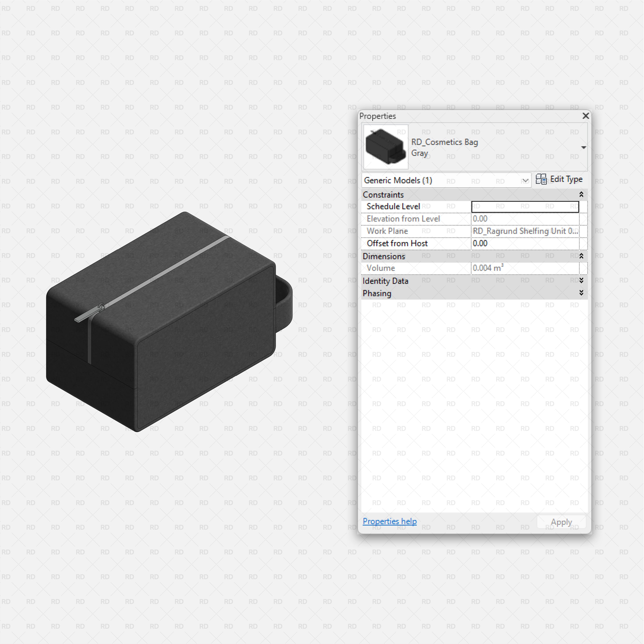Click the Offset from Host value field

[x=525, y=244]
